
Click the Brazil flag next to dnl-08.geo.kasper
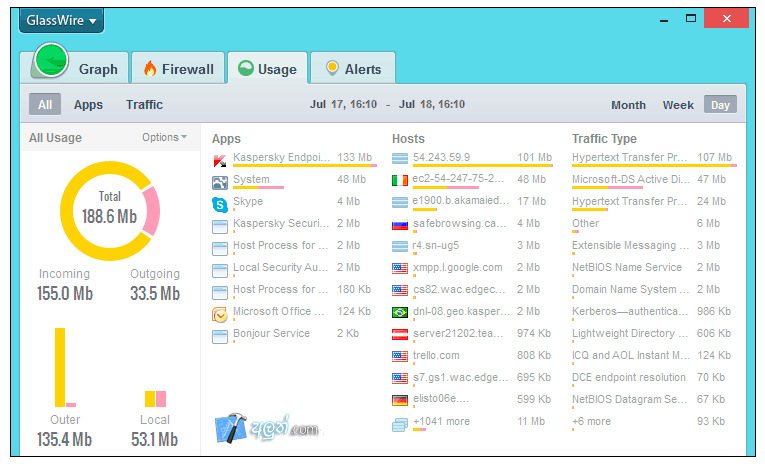pyautogui.click(x=400, y=312)
